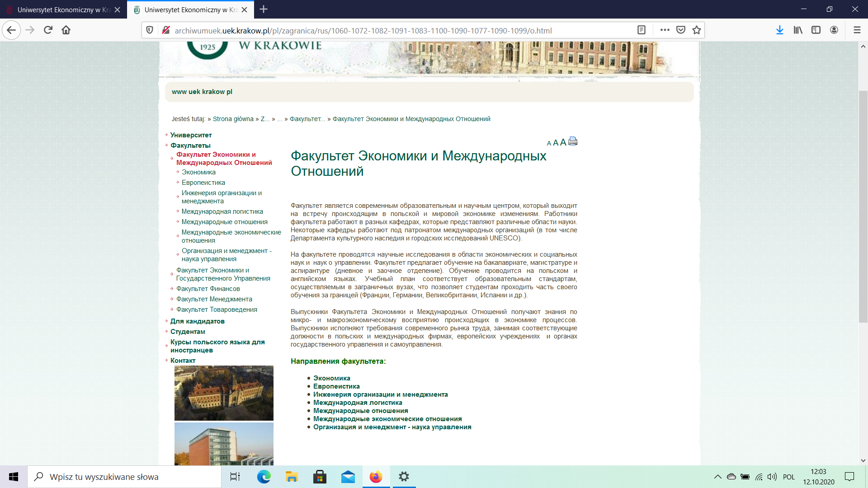Save page to Pocket icon
The image size is (868, 488).
point(680,30)
